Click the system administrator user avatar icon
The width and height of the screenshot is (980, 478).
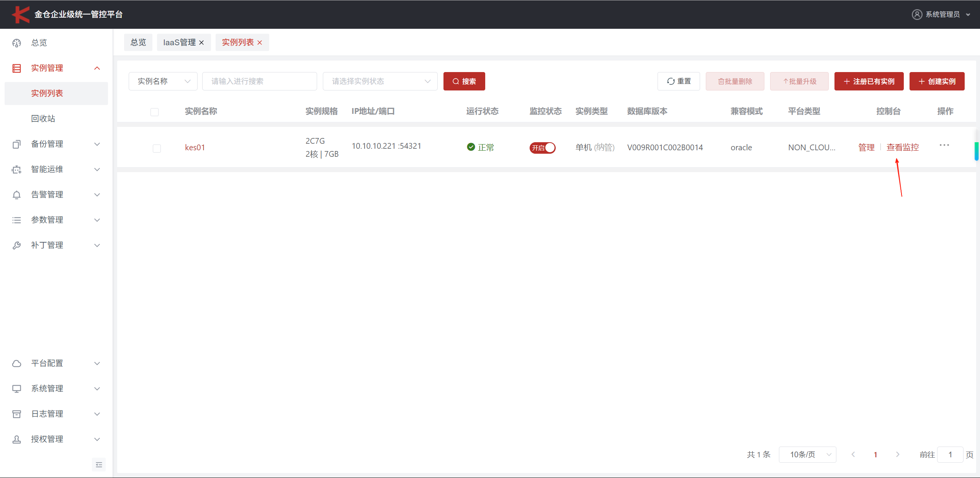917,15
